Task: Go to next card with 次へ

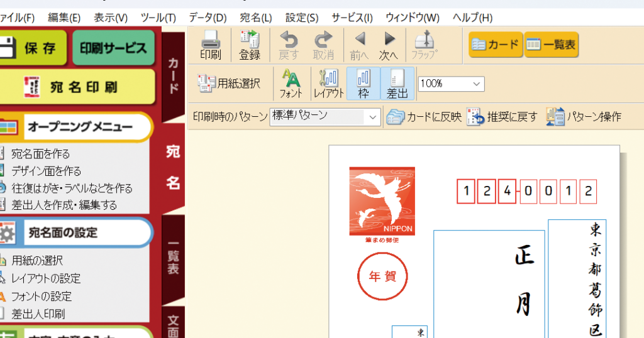Action: point(389,45)
